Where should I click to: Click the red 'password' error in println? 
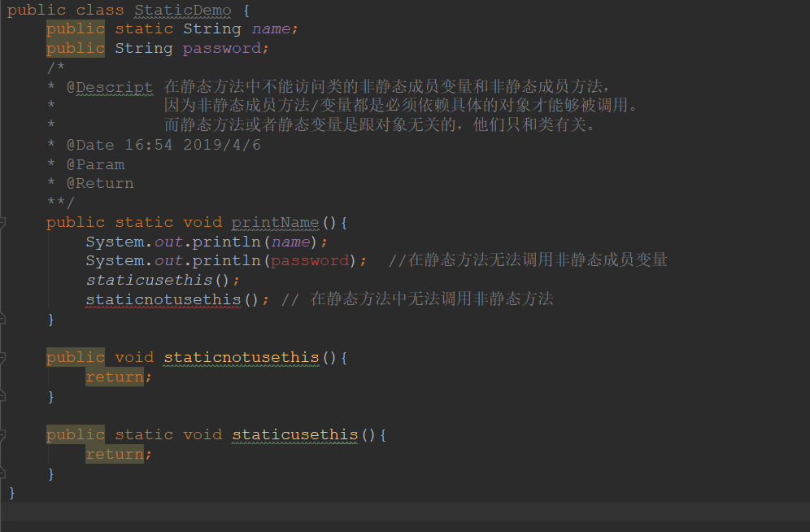310,261
